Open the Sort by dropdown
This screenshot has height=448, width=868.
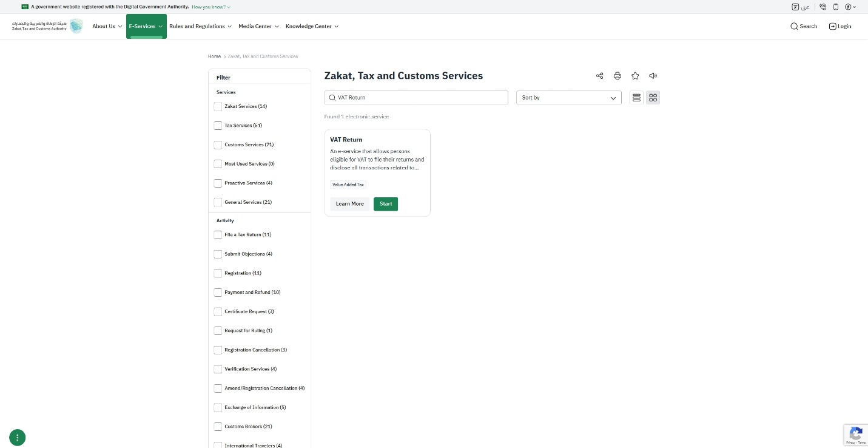(569, 97)
